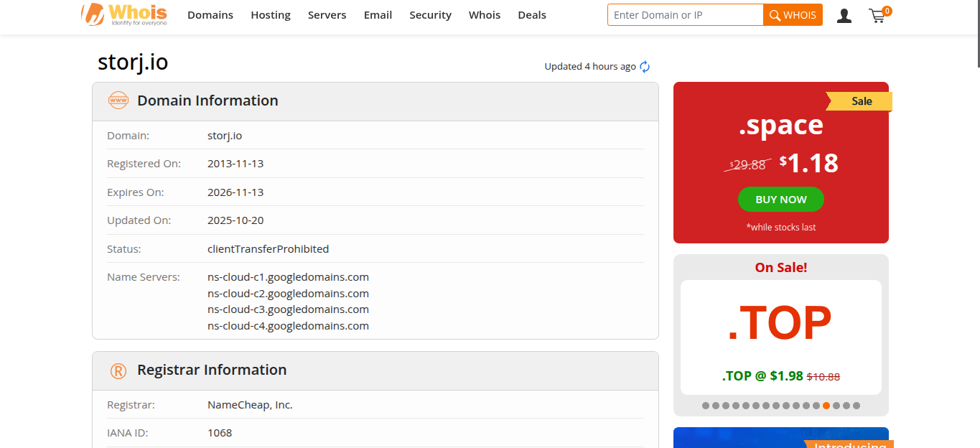Refresh the whois record with the reload icon

[x=645, y=67]
